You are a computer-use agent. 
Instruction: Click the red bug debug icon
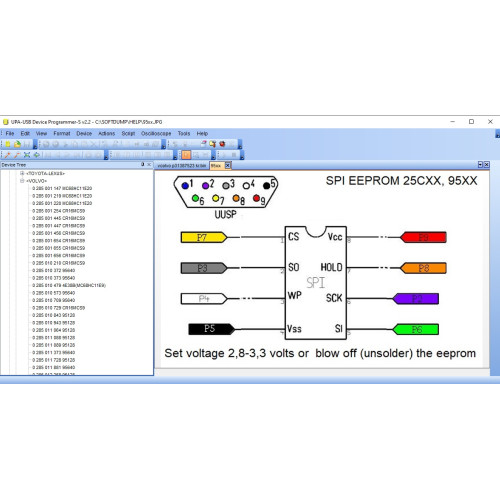222,144
